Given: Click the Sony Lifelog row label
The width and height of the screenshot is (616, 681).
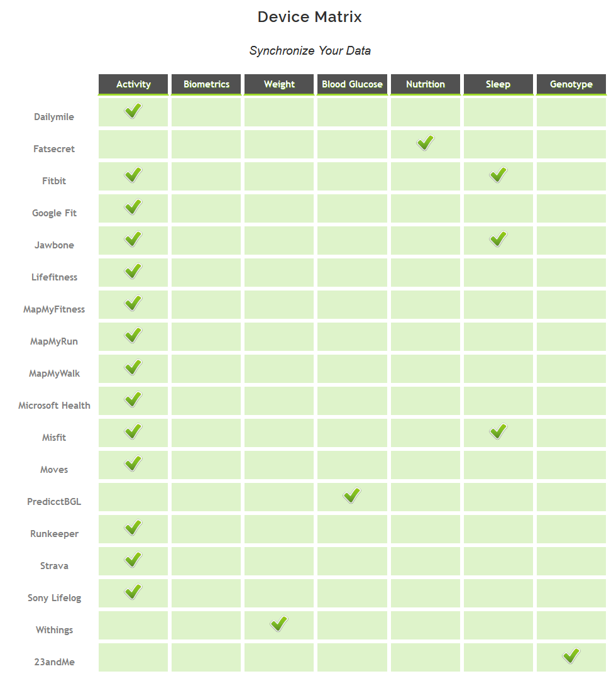Looking at the screenshot, I should coord(54,598).
